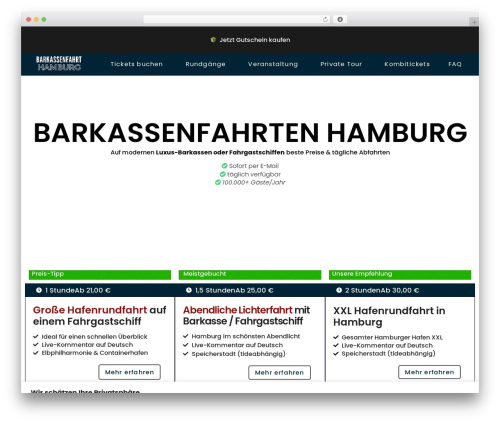
Task: Click the Jetzt Gutschein kaufen link
Action: 255,40
